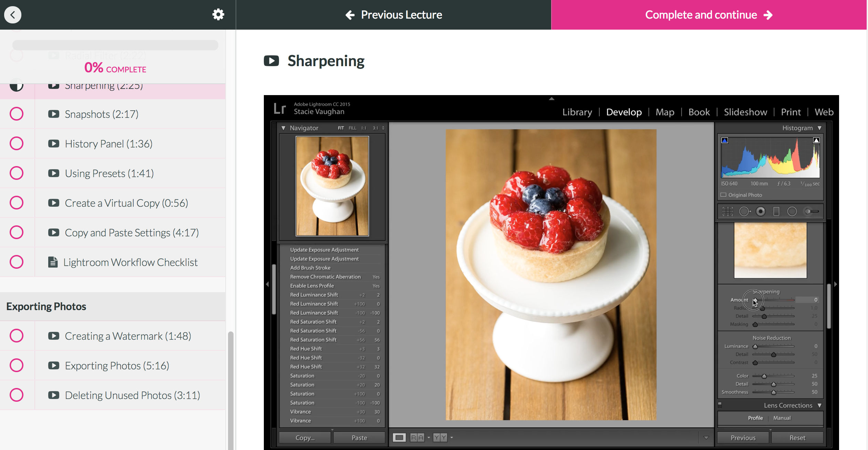Collapse Lens Corrections panel triangle
This screenshot has height=450, width=868.
click(819, 406)
